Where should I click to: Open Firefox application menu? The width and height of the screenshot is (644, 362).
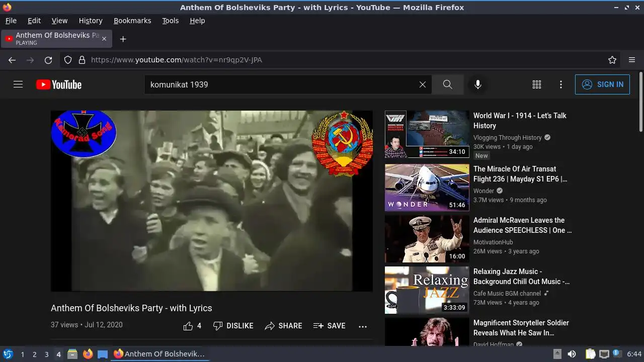[x=632, y=60]
